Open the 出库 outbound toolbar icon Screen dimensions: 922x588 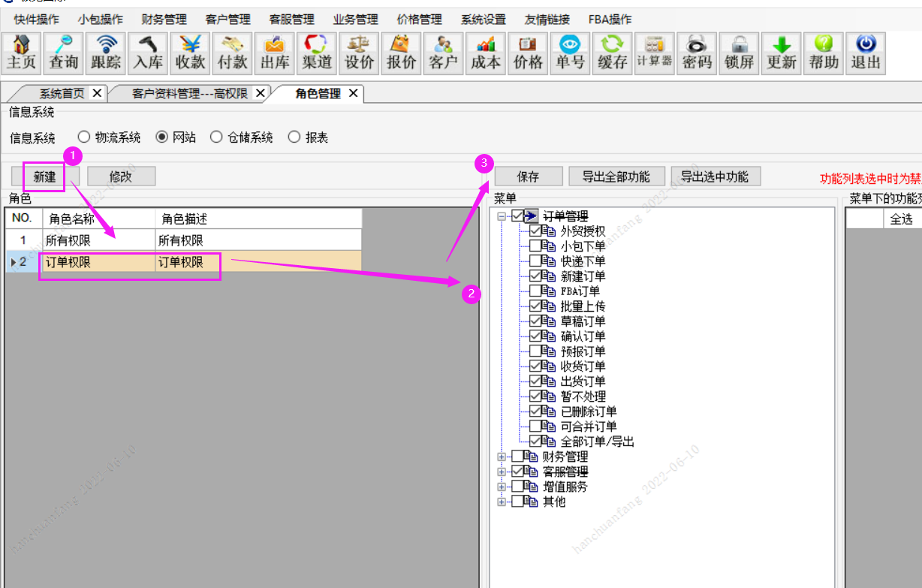pos(275,53)
